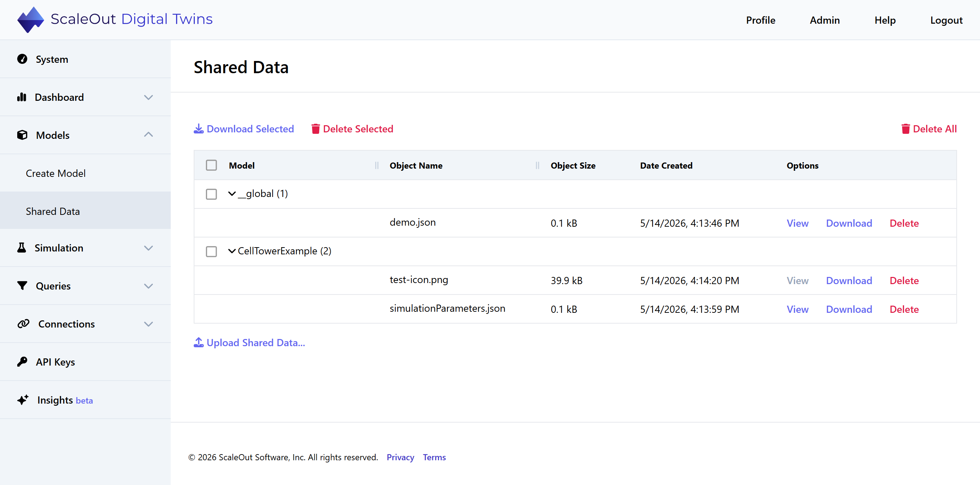The height and width of the screenshot is (485, 980).
Task: Click the Object Name column resize handle
Action: tap(538, 165)
